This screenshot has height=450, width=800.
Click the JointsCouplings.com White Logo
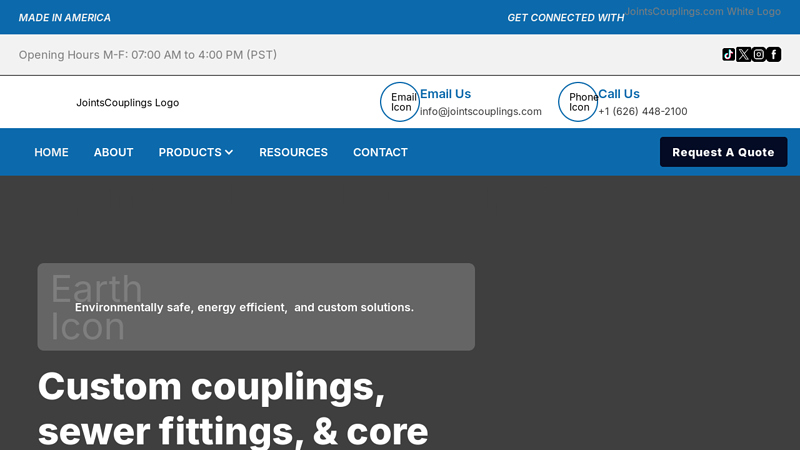click(x=703, y=11)
